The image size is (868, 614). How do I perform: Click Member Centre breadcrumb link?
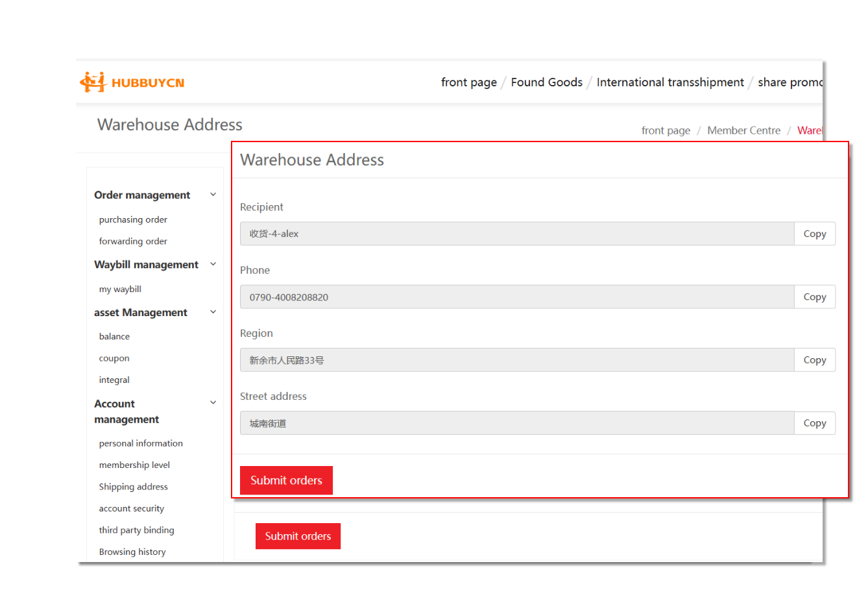743,130
